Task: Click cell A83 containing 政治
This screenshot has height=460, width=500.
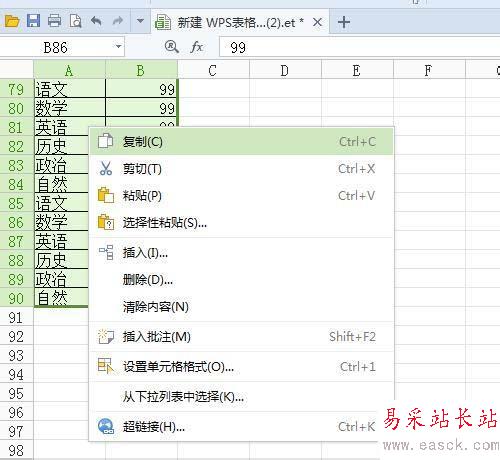Action: 62,165
